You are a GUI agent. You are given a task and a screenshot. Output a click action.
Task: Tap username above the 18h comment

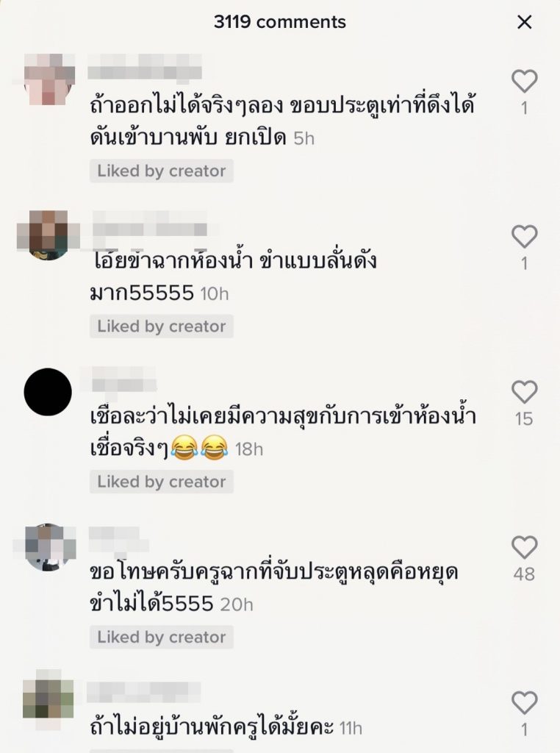pos(123,379)
